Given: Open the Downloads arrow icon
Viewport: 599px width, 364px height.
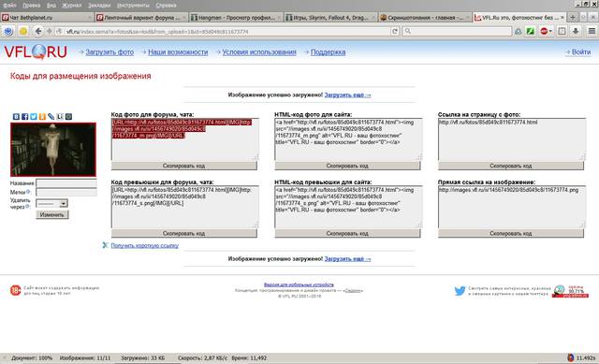Looking at the screenshot, I should pos(576,31).
